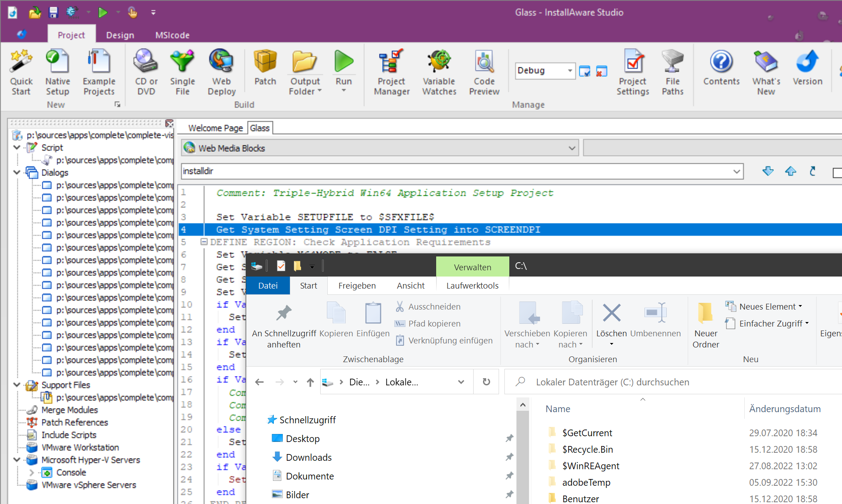Select code line 3 Set Variable SETUPFILE
Viewport: 842px width, 504px height.
click(325, 217)
